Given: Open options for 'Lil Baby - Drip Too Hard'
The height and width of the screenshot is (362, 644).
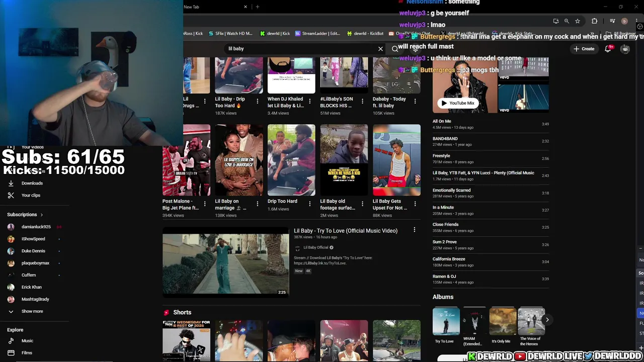Looking at the screenshot, I should [257, 102].
